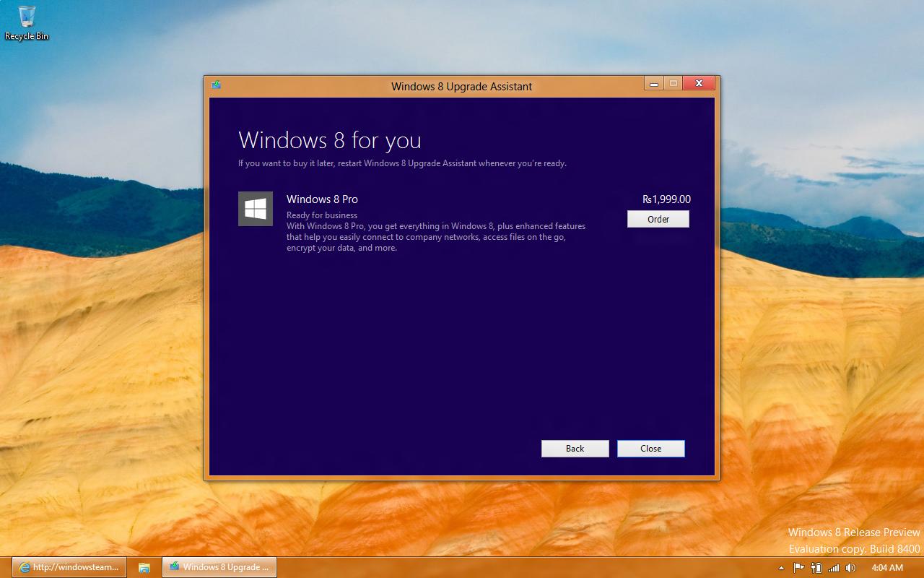Screen dimensions: 924x578
Task: Select the Windows 8 Upgrade taskbar item
Action: tap(219, 567)
